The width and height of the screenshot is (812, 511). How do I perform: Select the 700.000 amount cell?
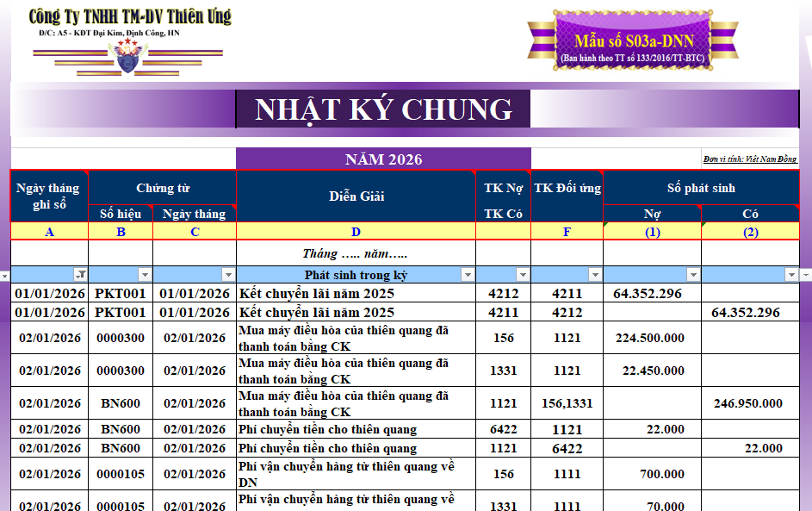(653, 474)
